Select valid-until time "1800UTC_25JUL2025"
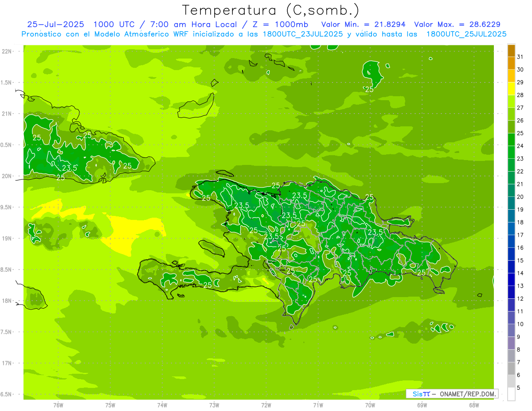The height and width of the screenshot is (411, 532). [466, 34]
